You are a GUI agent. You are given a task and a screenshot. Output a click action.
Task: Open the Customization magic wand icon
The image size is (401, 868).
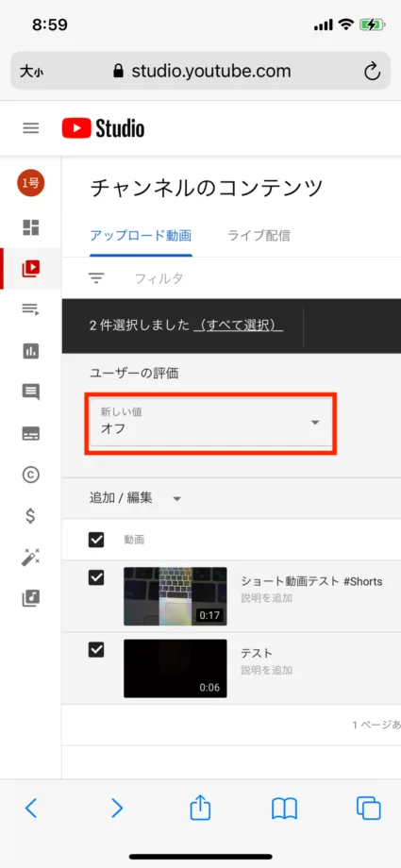[30, 557]
